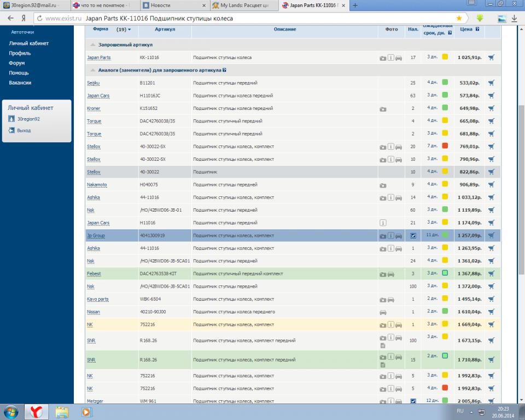Viewport: 525px width, 420px height.
Task: Click red delivery indicator in 769,01р. row
Action: coord(445,145)
